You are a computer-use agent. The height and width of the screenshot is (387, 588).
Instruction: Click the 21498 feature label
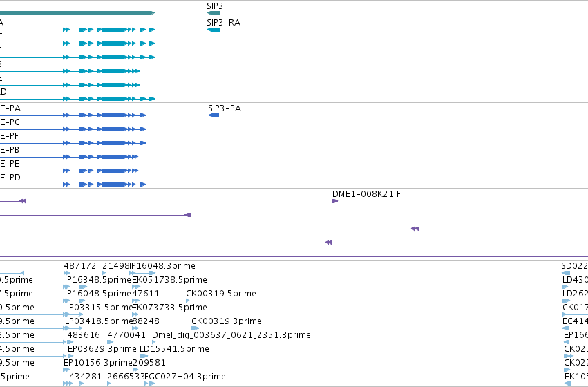(115, 266)
